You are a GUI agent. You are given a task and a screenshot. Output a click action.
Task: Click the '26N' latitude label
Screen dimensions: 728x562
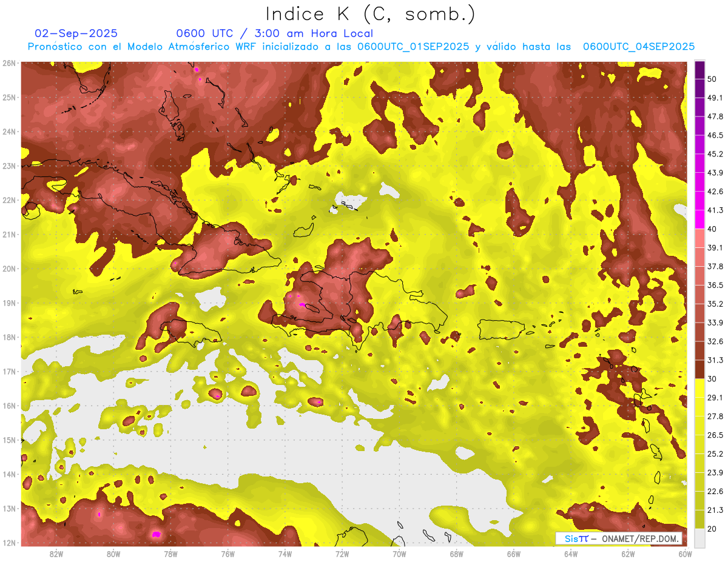[x=9, y=63]
